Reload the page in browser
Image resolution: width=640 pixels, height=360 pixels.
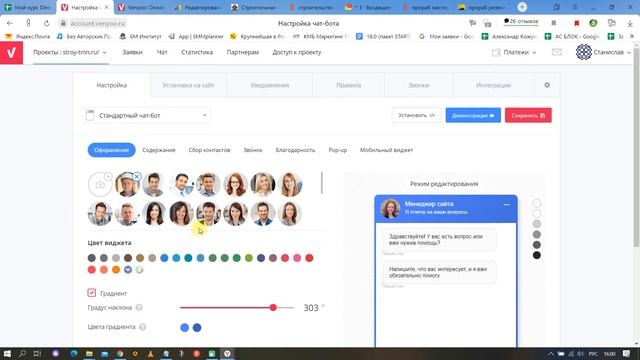pos(47,23)
